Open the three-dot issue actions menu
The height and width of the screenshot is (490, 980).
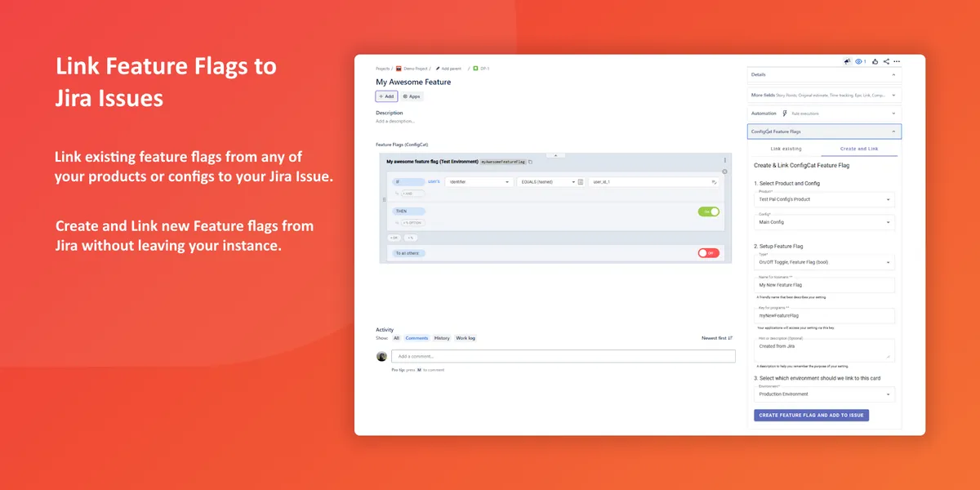point(898,61)
